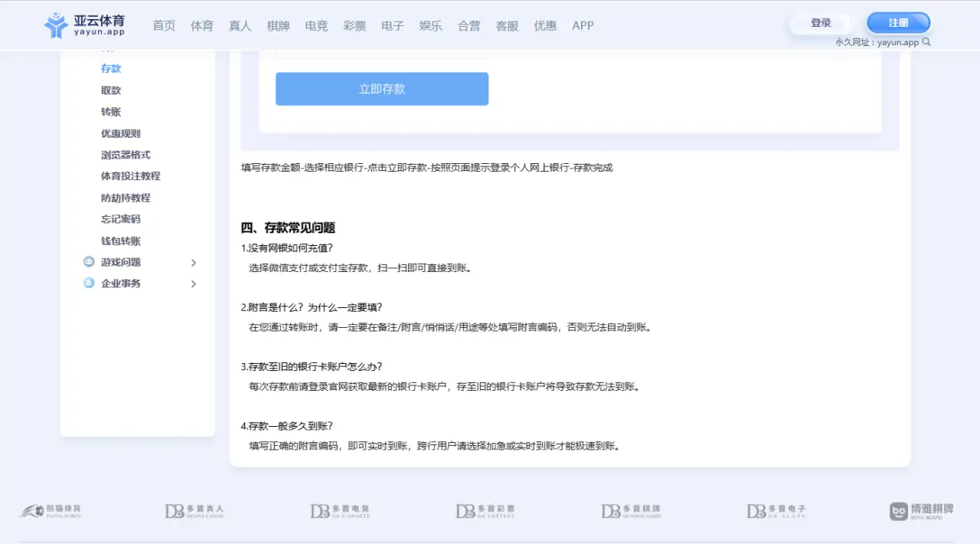
Task: Select 钱包转账 in the sidebar
Action: pyautogui.click(x=121, y=241)
